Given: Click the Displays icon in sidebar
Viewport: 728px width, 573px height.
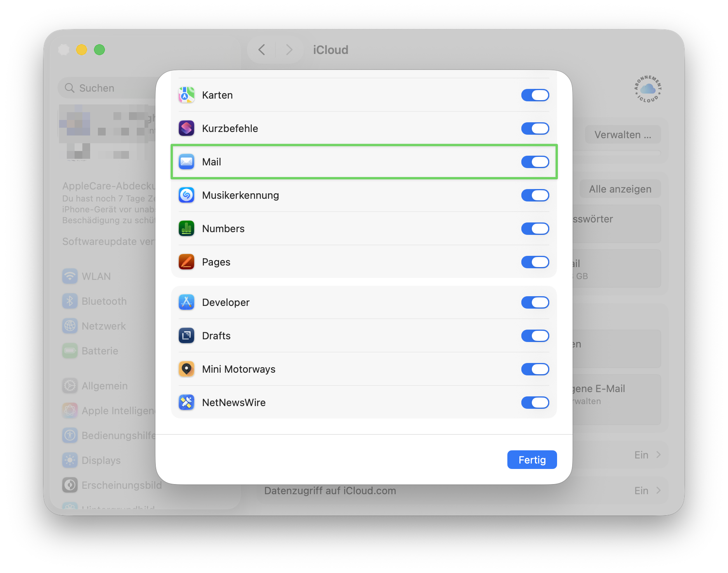Looking at the screenshot, I should tap(70, 460).
